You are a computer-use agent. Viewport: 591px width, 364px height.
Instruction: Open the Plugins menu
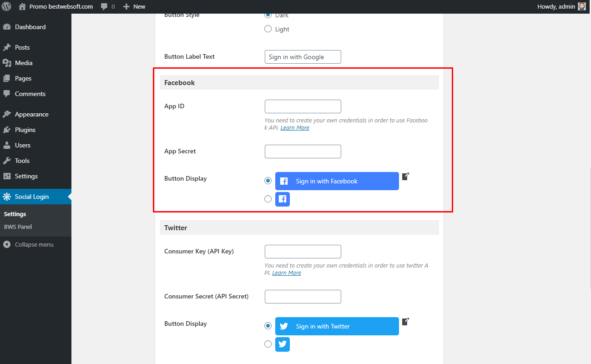click(35, 130)
